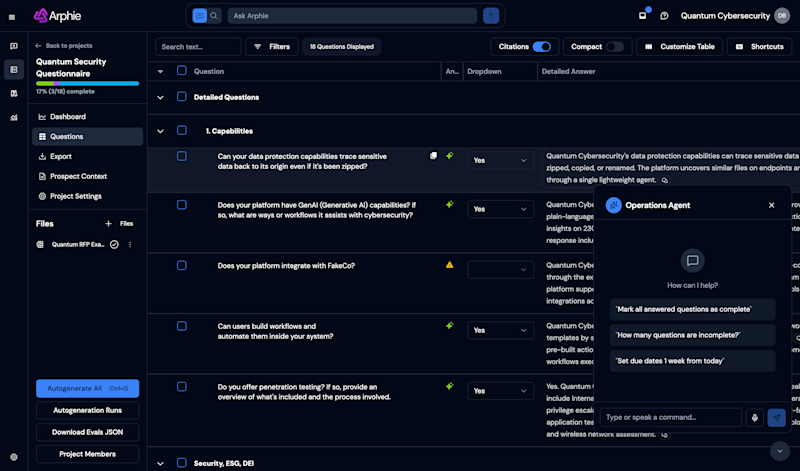Screen dimensions: 800x471
Task: Click Autogenerate All button
Action: point(87,388)
